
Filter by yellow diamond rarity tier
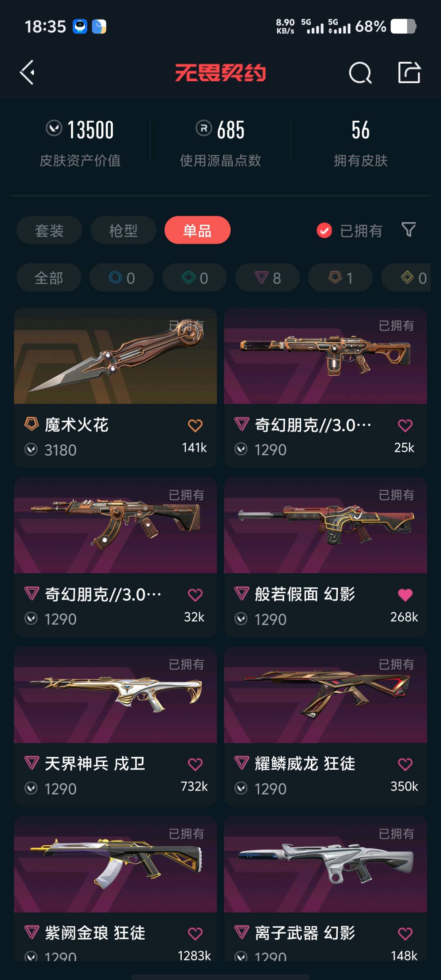(x=406, y=278)
